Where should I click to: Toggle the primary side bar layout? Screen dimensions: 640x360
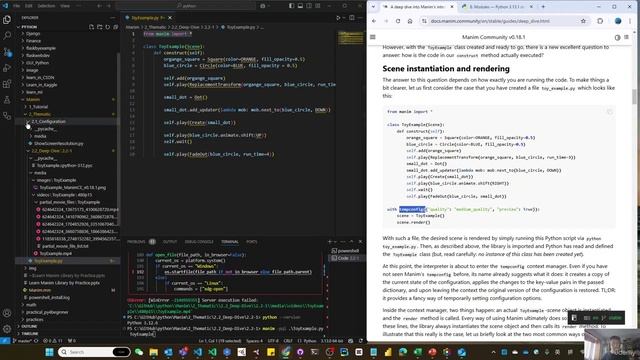pyautogui.click(x=291, y=6)
